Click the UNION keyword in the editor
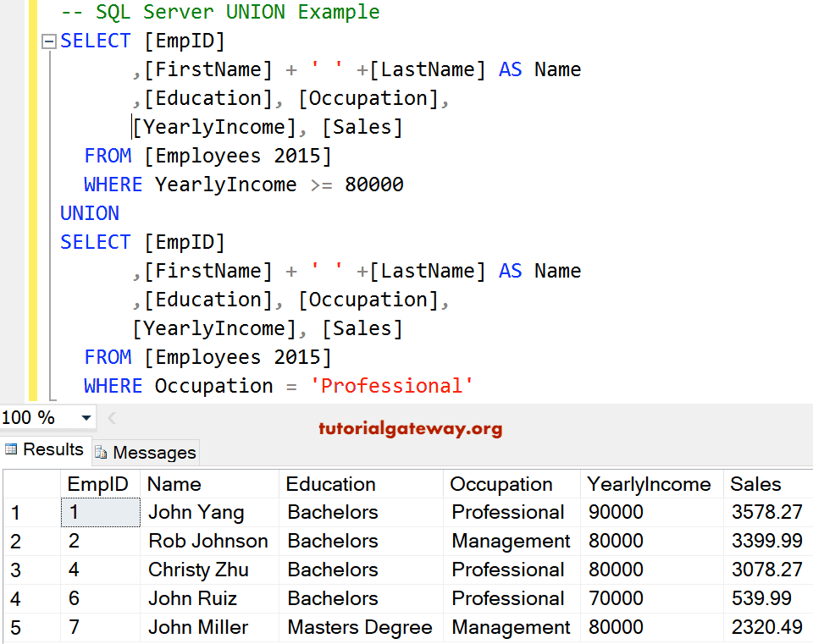 pos(89,212)
